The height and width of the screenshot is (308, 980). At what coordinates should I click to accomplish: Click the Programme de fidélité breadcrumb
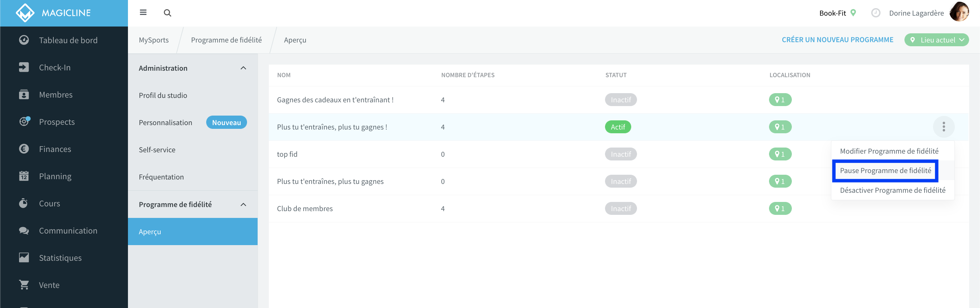click(x=226, y=40)
